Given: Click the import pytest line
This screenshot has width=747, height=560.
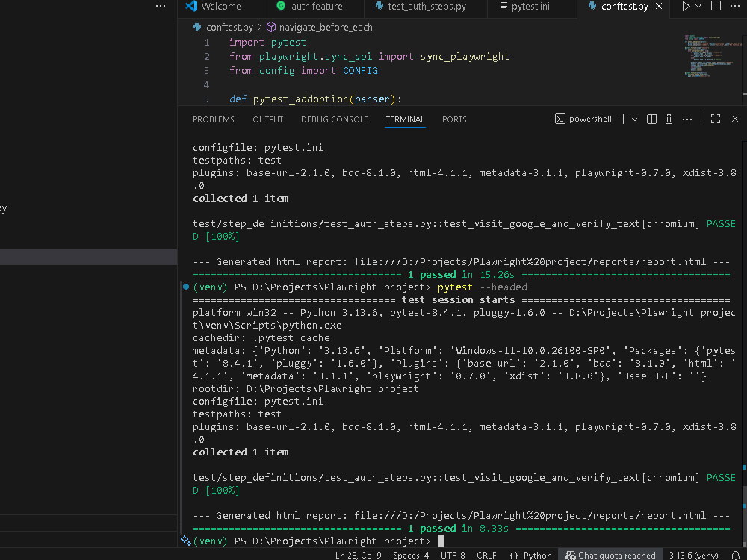Looking at the screenshot, I should pyautogui.click(x=267, y=43).
